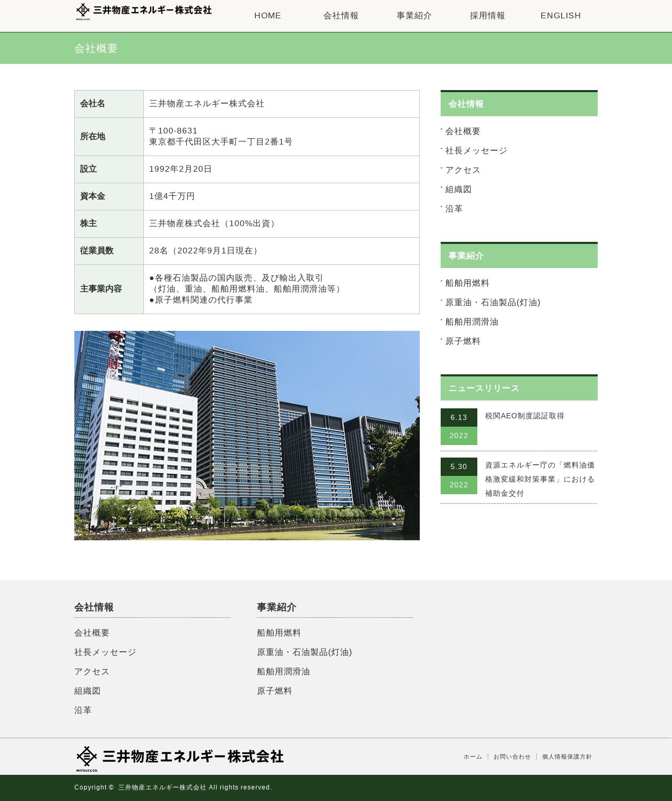Screen dimensions: 672x801
Task: Open 沿革 sidebar link
Action: [x=454, y=209]
